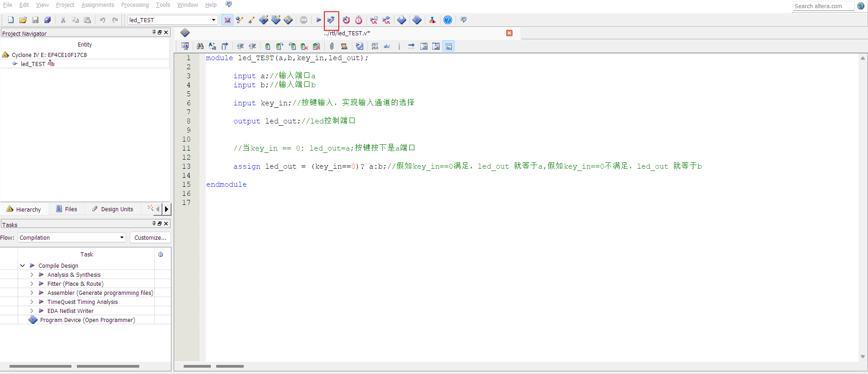Start Compilation with purple play icon

click(x=318, y=20)
